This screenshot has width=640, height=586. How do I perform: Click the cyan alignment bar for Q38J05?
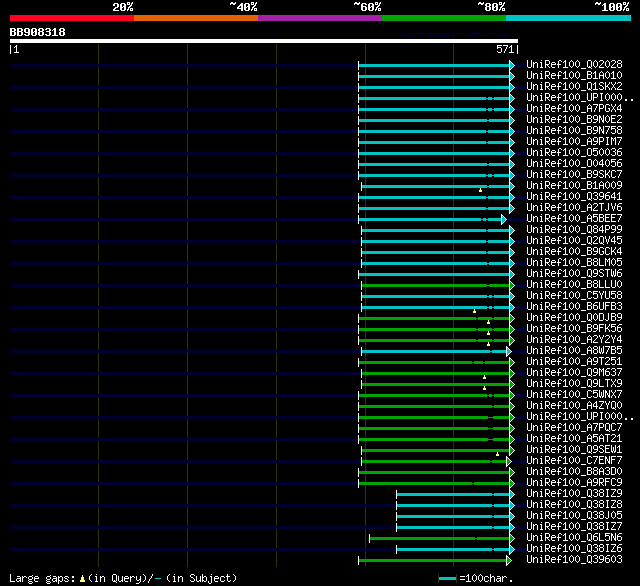pos(453,517)
